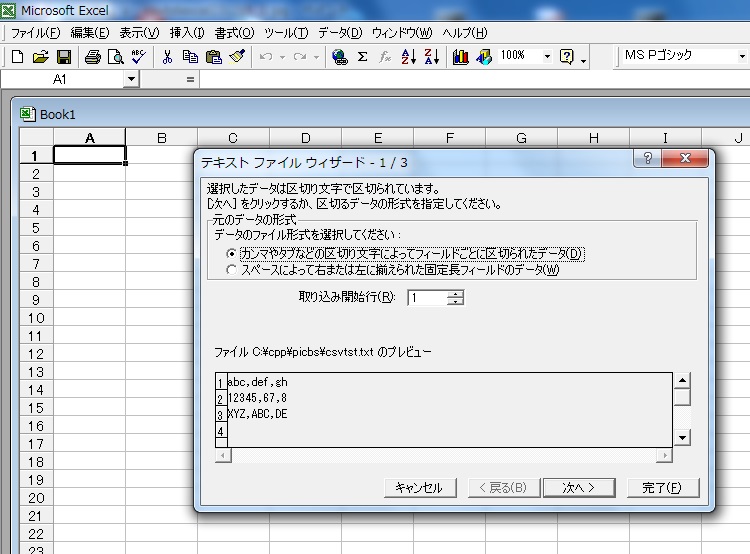Click the キャンセル button

[419, 488]
